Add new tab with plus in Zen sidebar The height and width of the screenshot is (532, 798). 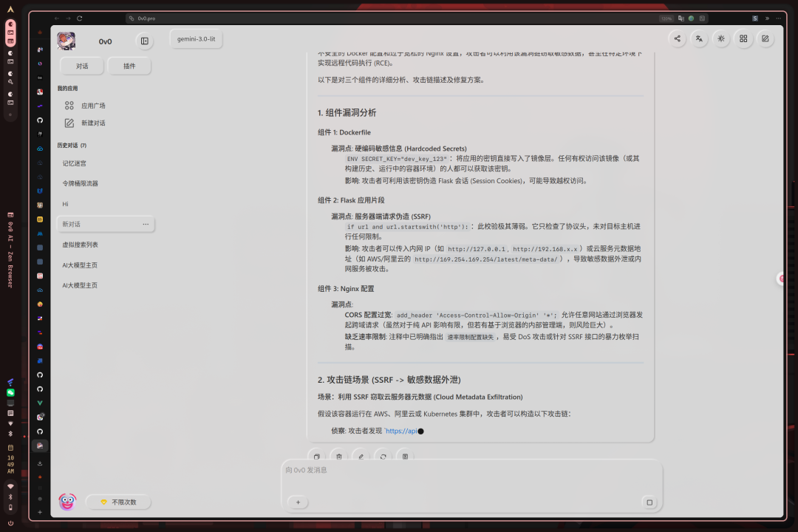click(x=40, y=513)
